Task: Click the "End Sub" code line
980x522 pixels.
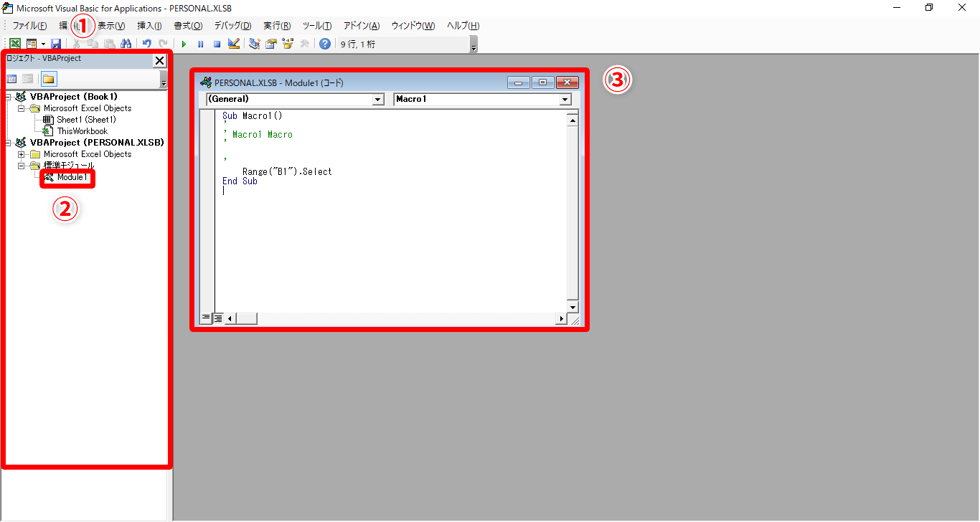Action: point(240,181)
